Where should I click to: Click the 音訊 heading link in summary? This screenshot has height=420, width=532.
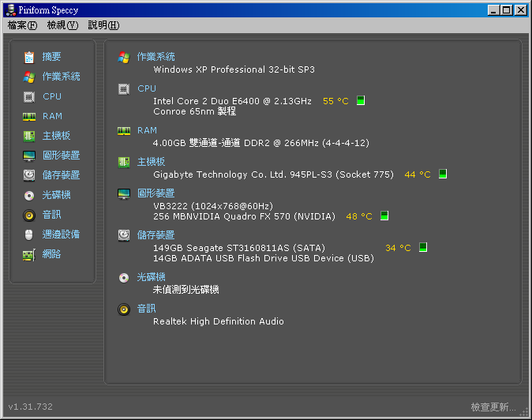point(147,309)
